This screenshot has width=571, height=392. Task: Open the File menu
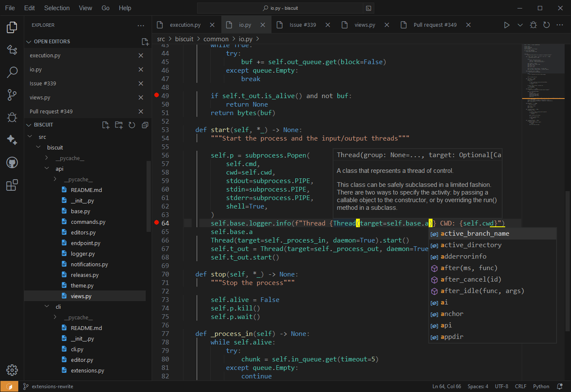pos(10,8)
